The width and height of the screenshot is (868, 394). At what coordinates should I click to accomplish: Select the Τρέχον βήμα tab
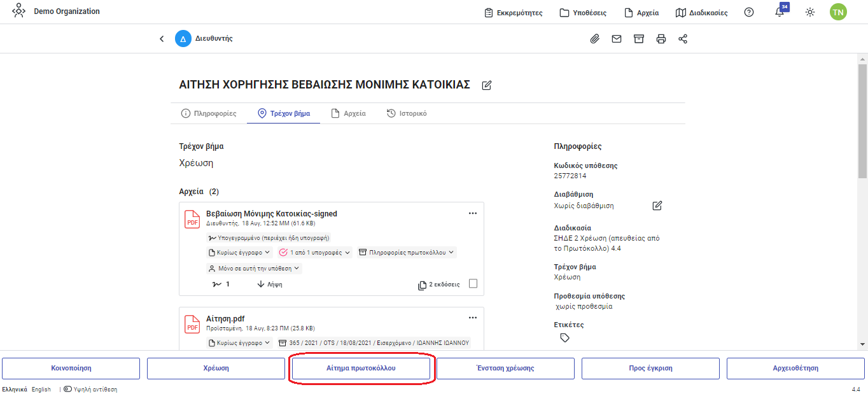(x=284, y=113)
